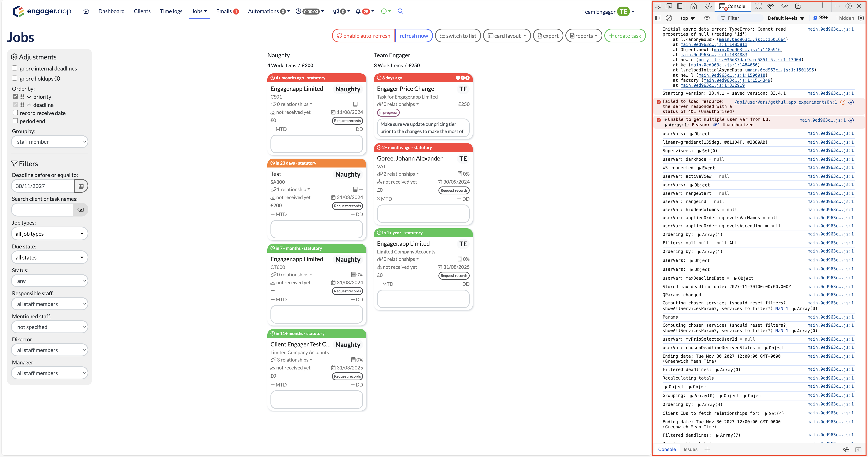Open Default levels dropdown in console
This screenshot has height=457, width=868.
786,18
